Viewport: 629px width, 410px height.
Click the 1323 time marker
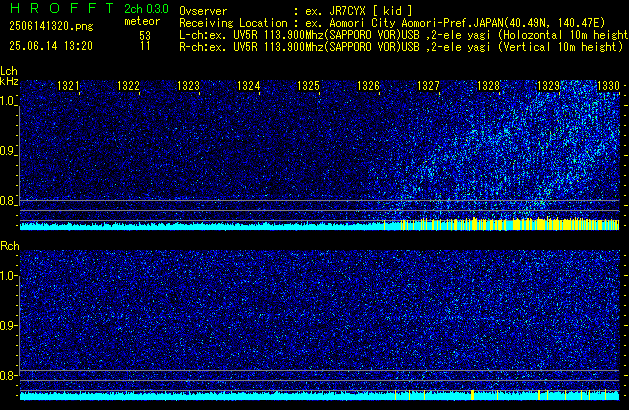tap(188, 86)
